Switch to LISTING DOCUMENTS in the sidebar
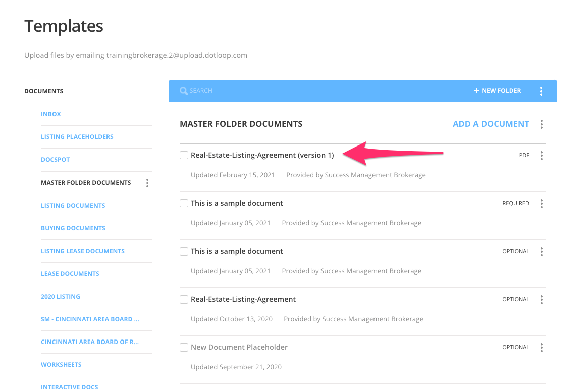 pyautogui.click(x=73, y=205)
